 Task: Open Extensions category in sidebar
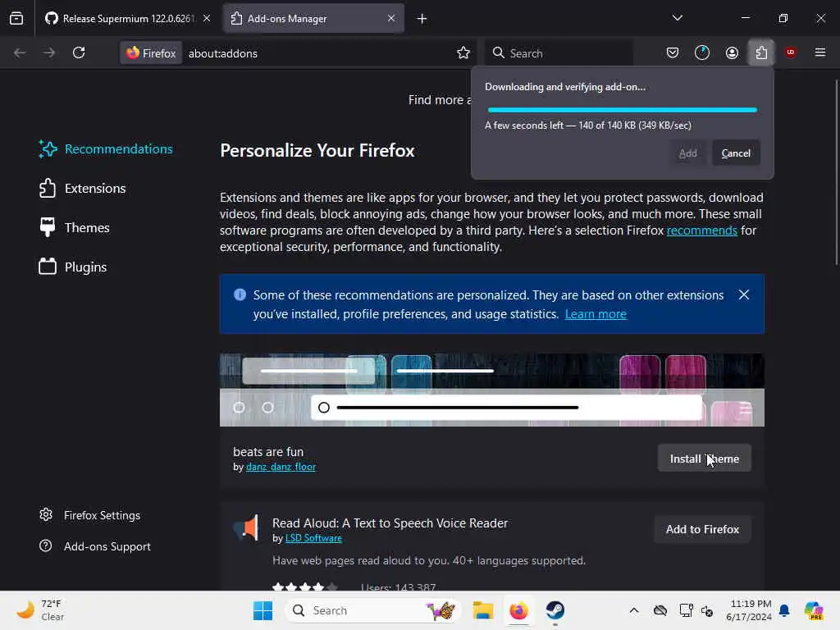83,189
